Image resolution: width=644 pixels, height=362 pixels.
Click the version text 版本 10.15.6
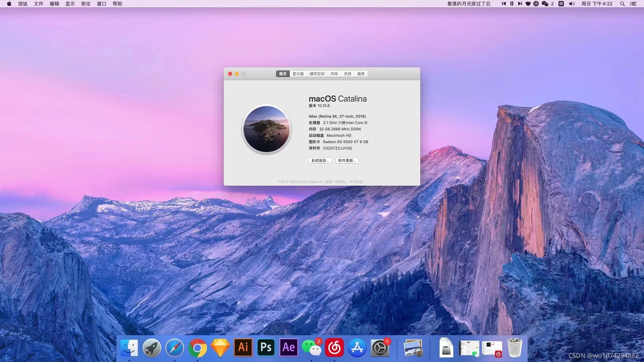tap(319, 106)
